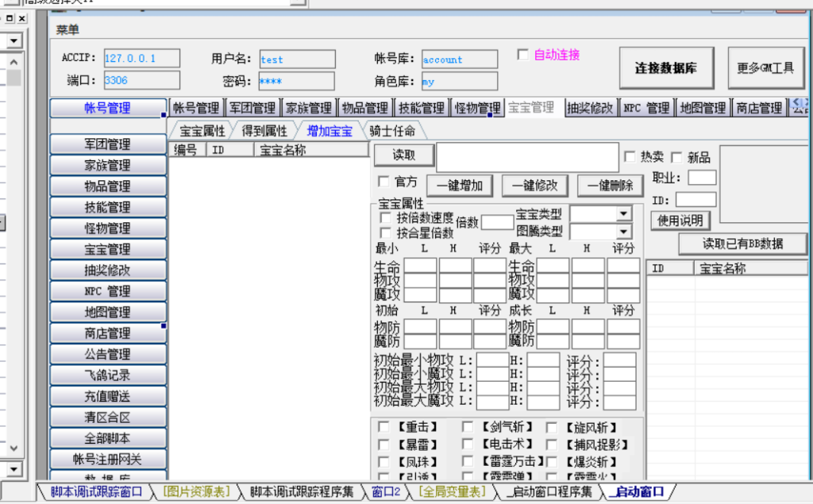The width and height of the screenshot is (813, 504).
Task: Click the 充值赠送 sidebar button
Action: pos(108,396)
